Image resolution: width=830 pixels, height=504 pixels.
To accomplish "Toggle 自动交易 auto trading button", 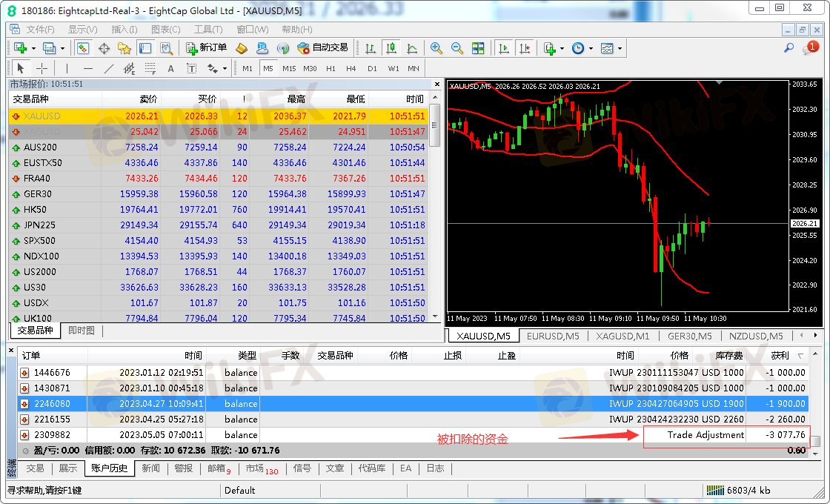I will point(323,48).
